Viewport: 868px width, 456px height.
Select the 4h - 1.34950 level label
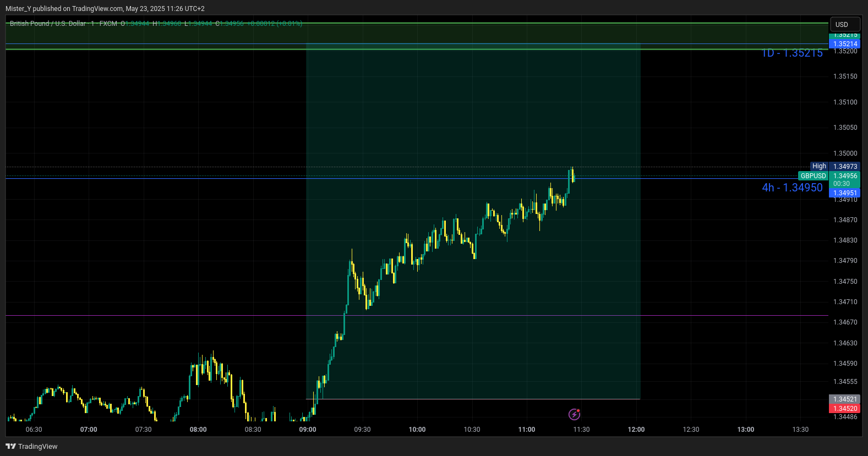(793, 188)
